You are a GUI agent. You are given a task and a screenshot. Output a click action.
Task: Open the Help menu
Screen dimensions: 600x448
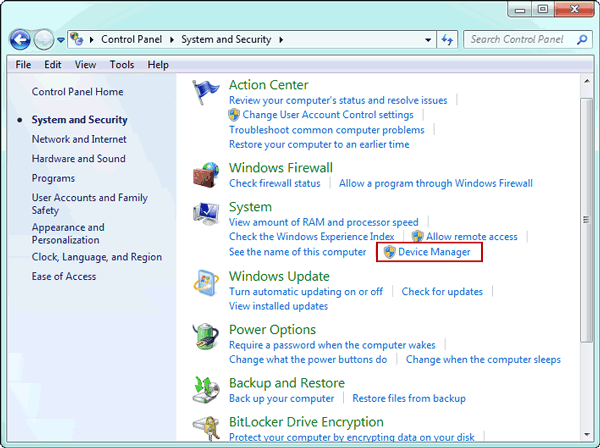click(158, 65)
